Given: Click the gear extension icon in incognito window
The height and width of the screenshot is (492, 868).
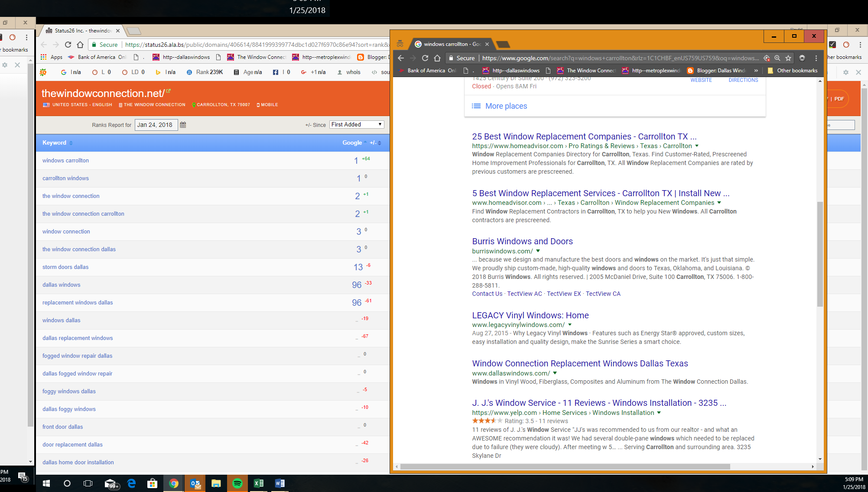Looking at the screenshot, I should [802, 58].
